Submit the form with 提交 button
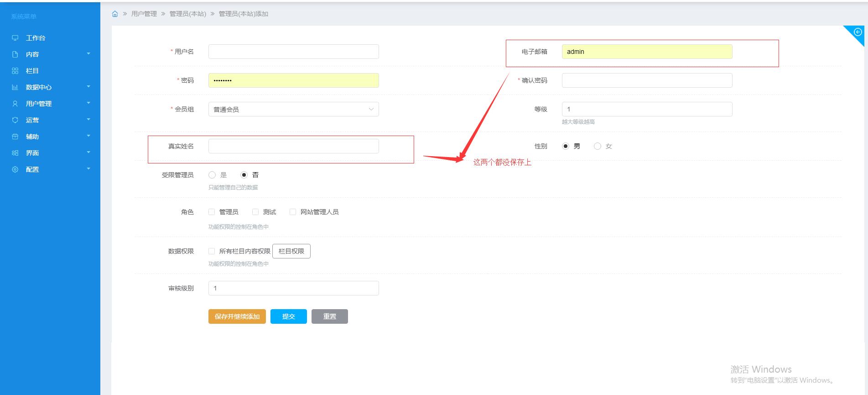This screenshot has width=868, height=395. tap(289, 316)
